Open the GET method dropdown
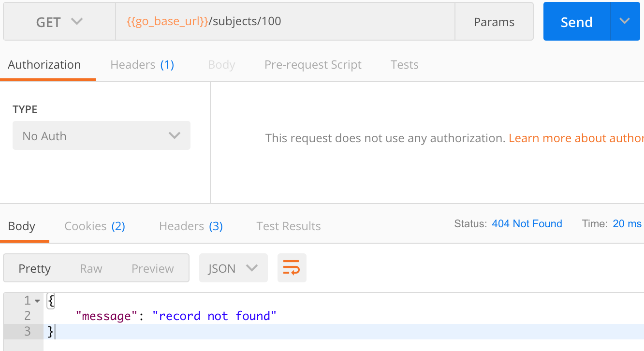The height and width of the screenshot is (351, 644). 59,22
